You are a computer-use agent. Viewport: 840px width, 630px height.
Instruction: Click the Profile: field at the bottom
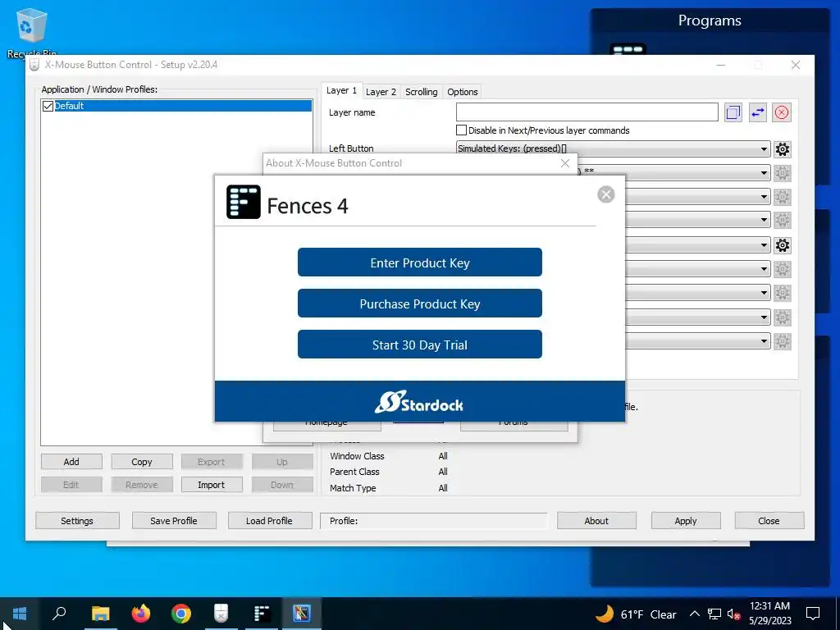click(x=434, y=521)
